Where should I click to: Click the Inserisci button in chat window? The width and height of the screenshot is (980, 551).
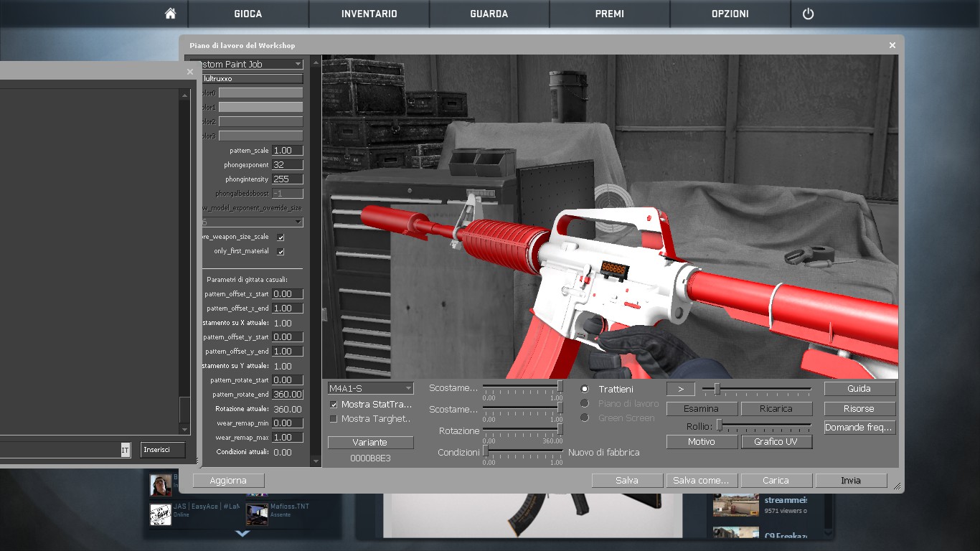pos(163,450)
